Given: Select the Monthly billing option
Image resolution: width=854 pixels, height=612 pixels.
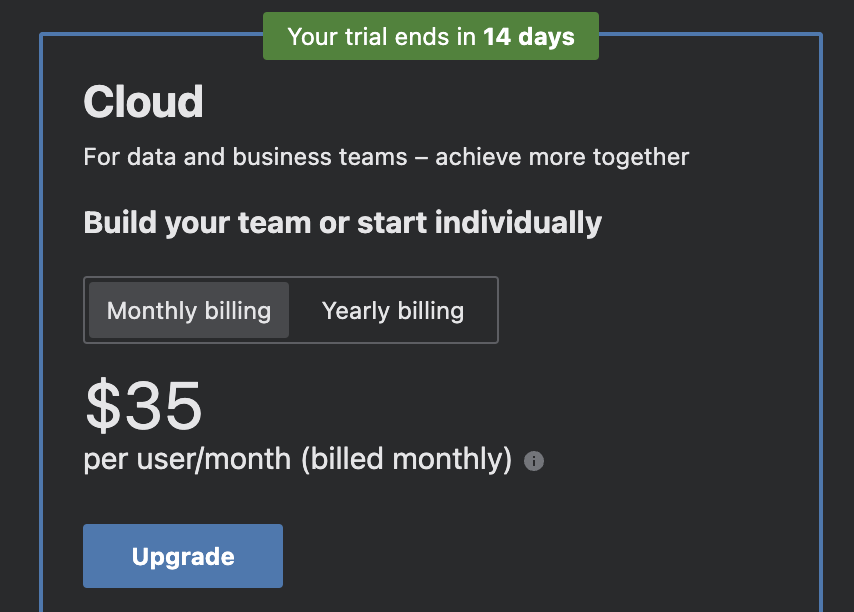Looking at the screenshot, I should click(x=188, y=310).
